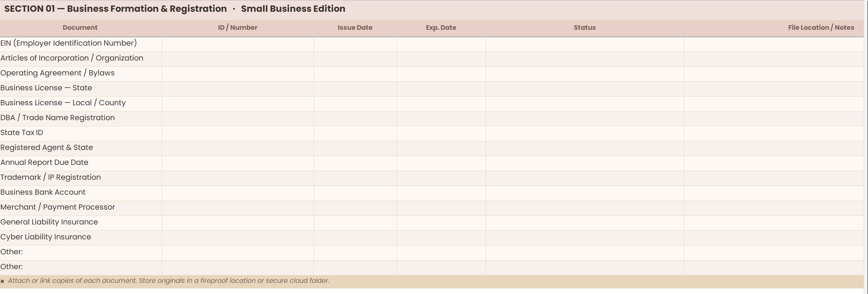Select 'Business License — Local / County' cell
Image resolution: width=868 pixels, height=294 pixels.
[x=81, y=104]
